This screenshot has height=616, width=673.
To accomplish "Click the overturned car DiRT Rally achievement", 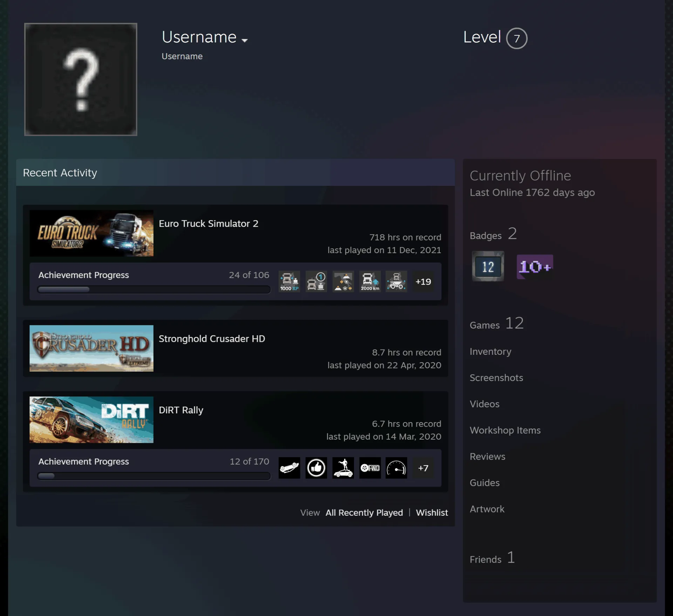I will (289, 468).
